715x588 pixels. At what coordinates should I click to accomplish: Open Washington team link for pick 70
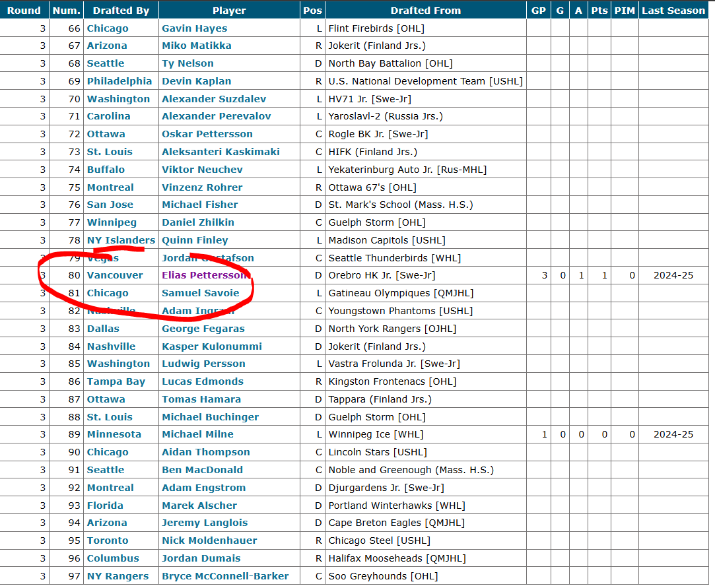point(118,99)
